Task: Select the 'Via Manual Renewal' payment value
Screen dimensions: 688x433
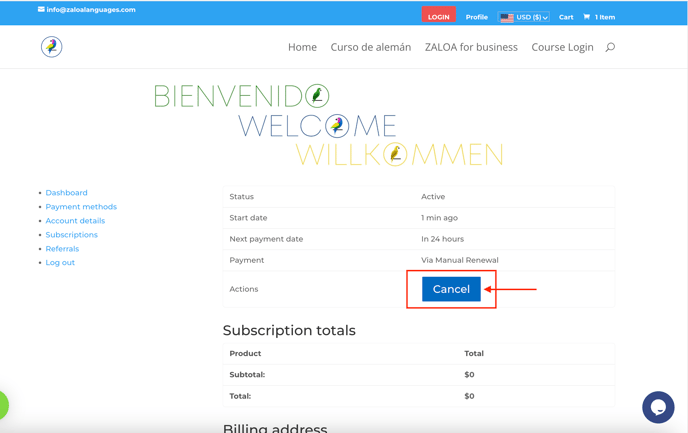Action: pyautogui.click(x=459, y=260)
